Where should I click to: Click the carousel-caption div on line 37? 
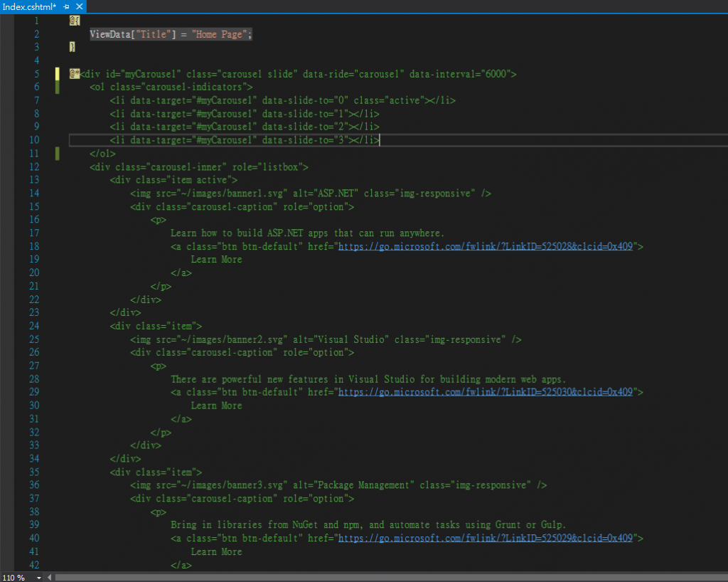(242, 498)
